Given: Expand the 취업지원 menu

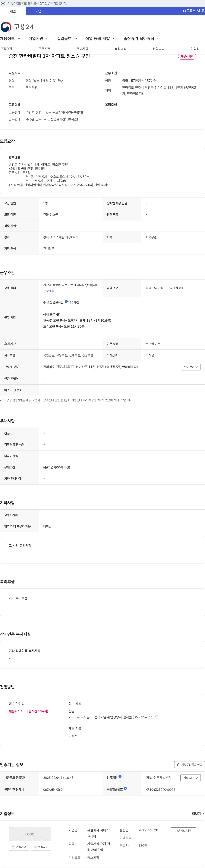Looking at the screenshot, I should click(x=39, y=38).
